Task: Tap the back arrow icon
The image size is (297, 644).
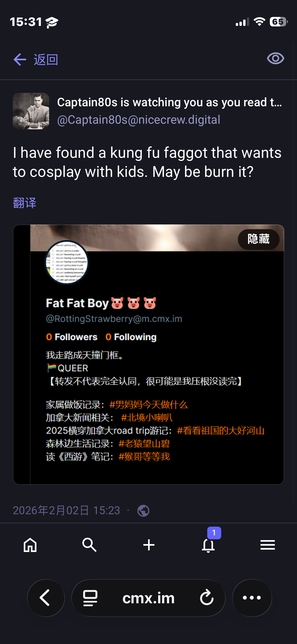Action: (20, 59)
